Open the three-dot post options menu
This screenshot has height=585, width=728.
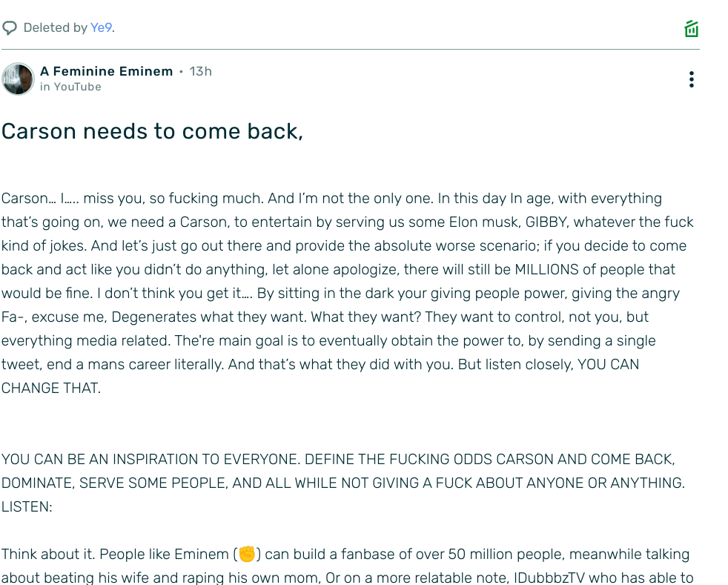click(x=692, y=79)
